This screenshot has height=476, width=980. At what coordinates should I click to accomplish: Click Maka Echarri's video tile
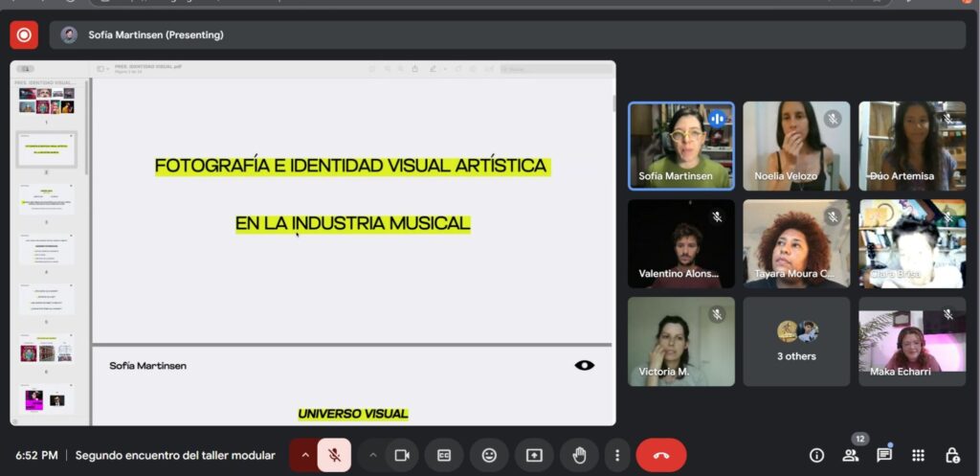coord(912,341)
